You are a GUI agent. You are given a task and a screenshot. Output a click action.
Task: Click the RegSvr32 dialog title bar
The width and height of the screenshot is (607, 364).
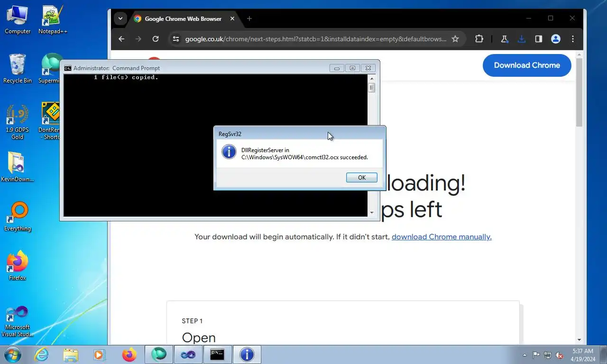tap(299, 134)
